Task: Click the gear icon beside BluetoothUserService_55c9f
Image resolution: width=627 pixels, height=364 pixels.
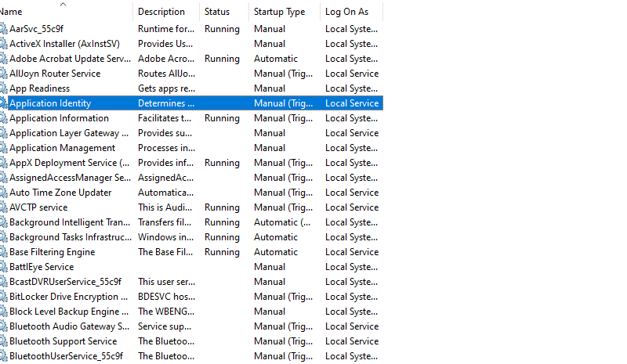Action: point(3,356)
